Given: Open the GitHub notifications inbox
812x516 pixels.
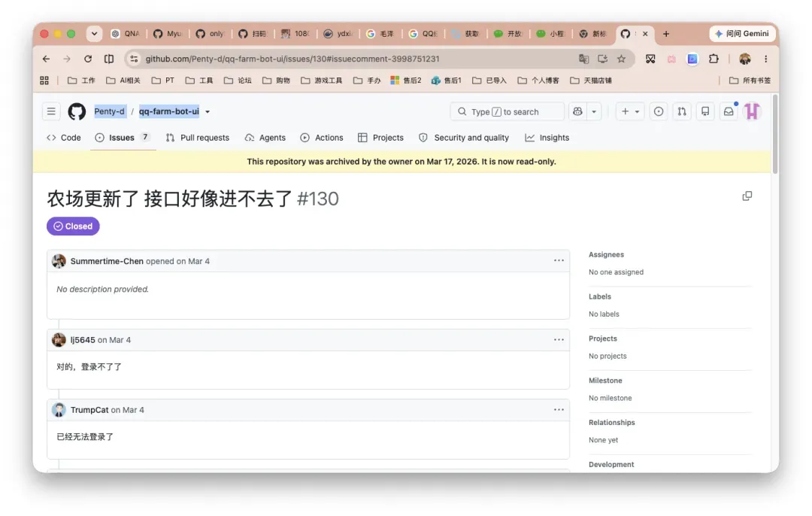Looking at the screenshot, I should (729, 111).
